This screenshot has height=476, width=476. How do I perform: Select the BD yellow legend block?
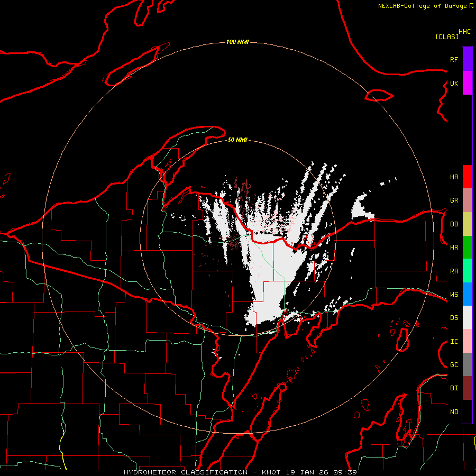pyautogui.click(x=467, y=224)
